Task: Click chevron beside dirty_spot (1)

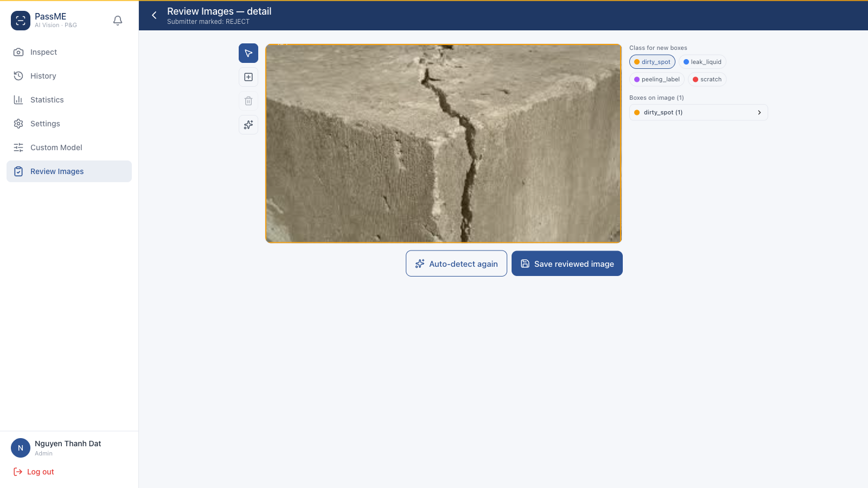Action: (x=759, y=112)
